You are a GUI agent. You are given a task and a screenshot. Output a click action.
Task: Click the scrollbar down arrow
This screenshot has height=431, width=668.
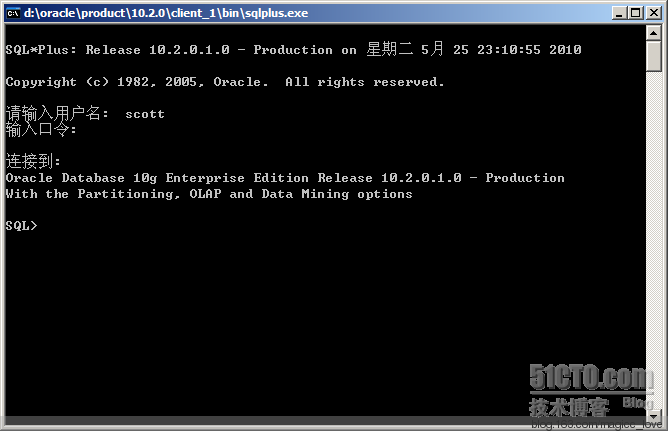point(654,415)
